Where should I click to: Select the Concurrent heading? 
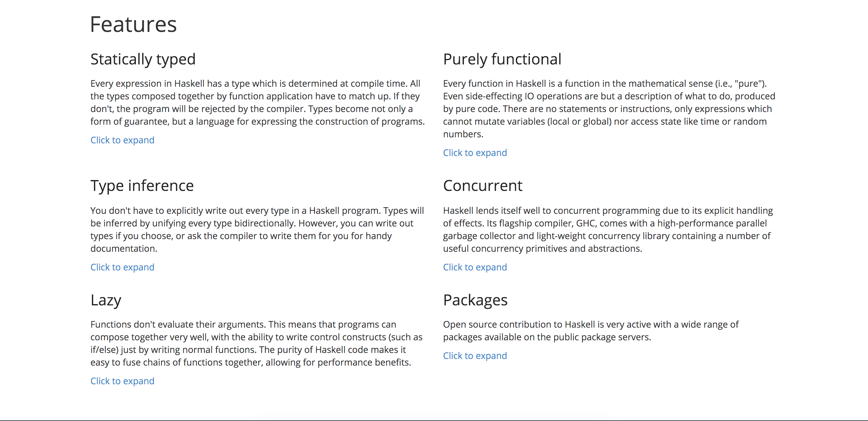pyautogui.click(x=483, y=186)
